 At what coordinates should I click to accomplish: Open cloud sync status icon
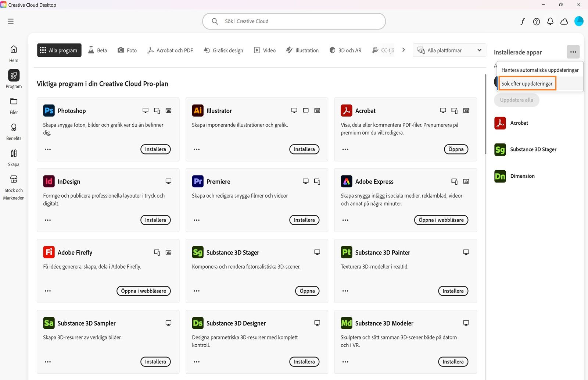(x=564, y=21)
